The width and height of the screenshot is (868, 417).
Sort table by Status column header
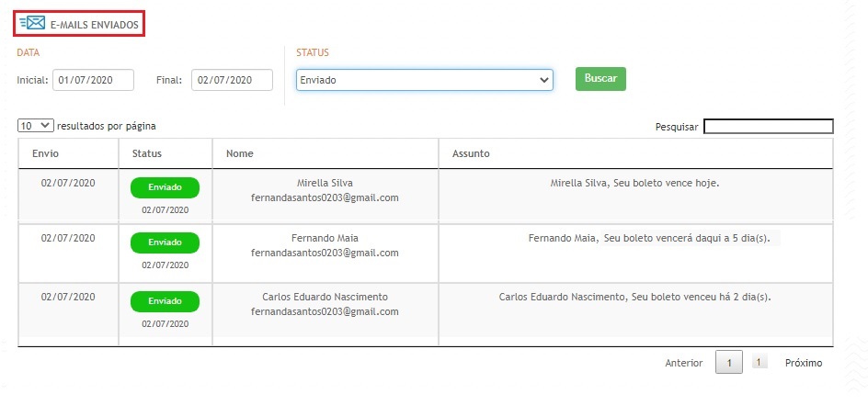click(147, 153)
